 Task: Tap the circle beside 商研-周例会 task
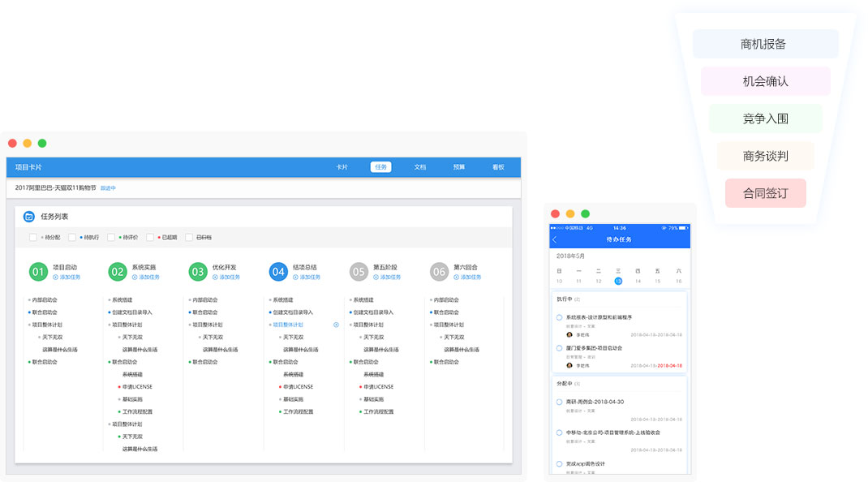(x=559, y=402)
